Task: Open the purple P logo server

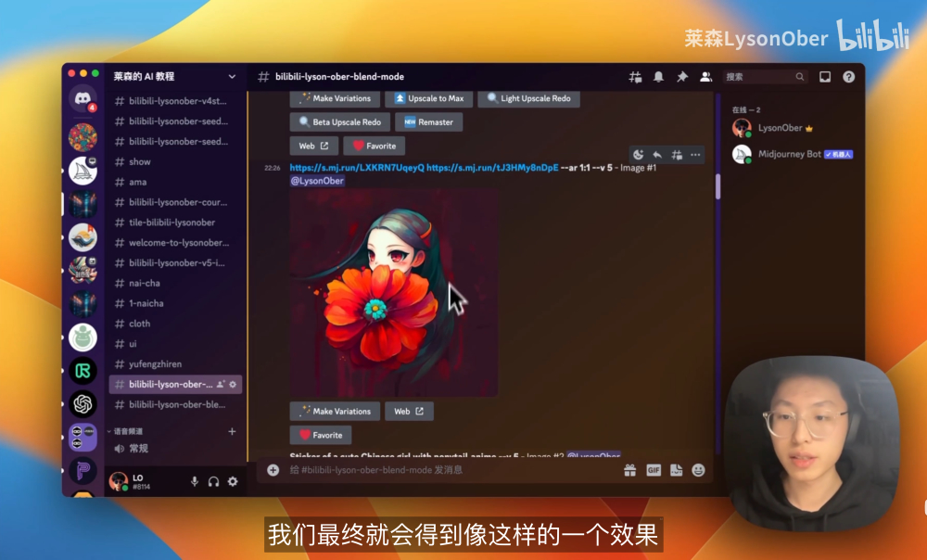Action: [x=83, y=471]
